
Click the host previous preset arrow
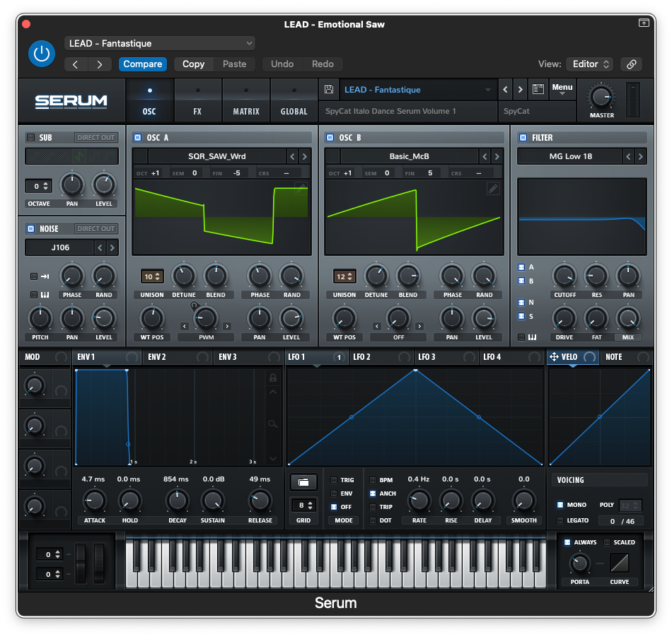coord(76,64)
